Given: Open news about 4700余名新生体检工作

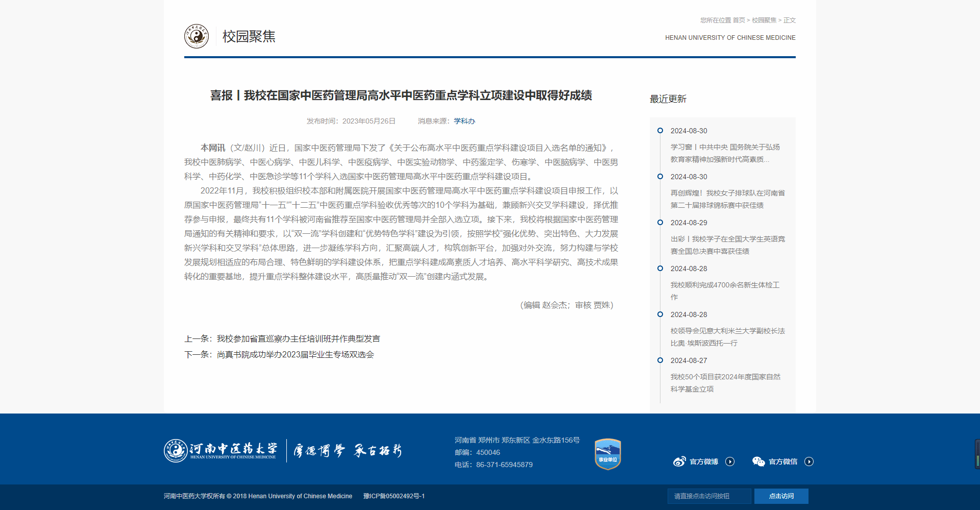Looking at the screenshot, I should (725, 291).
